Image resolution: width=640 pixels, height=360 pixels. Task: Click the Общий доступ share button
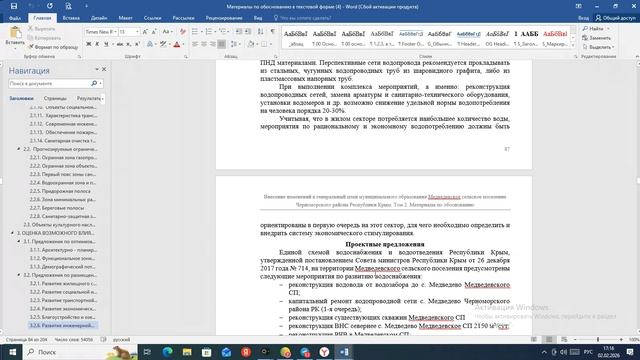pyautogui.click(x=616, y=18)
